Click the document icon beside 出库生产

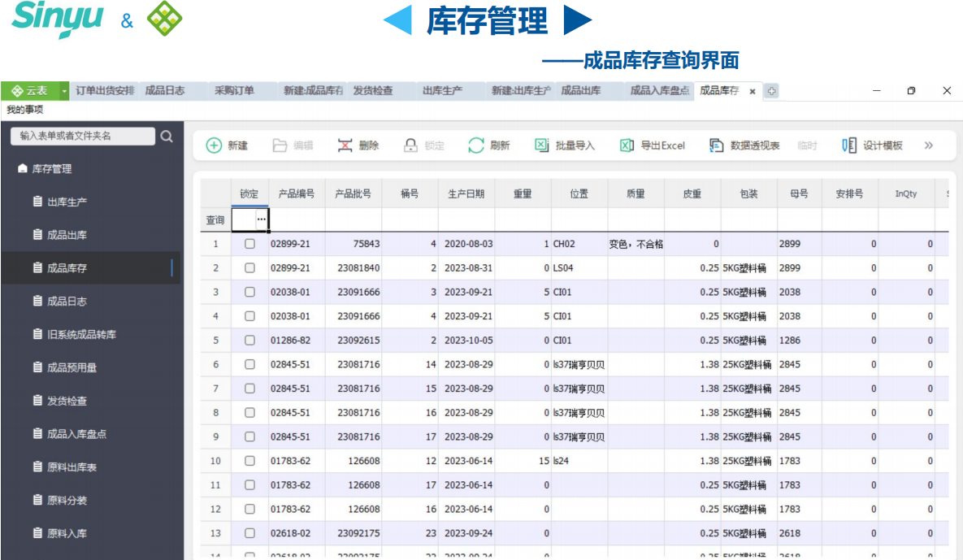click(37, 202)
